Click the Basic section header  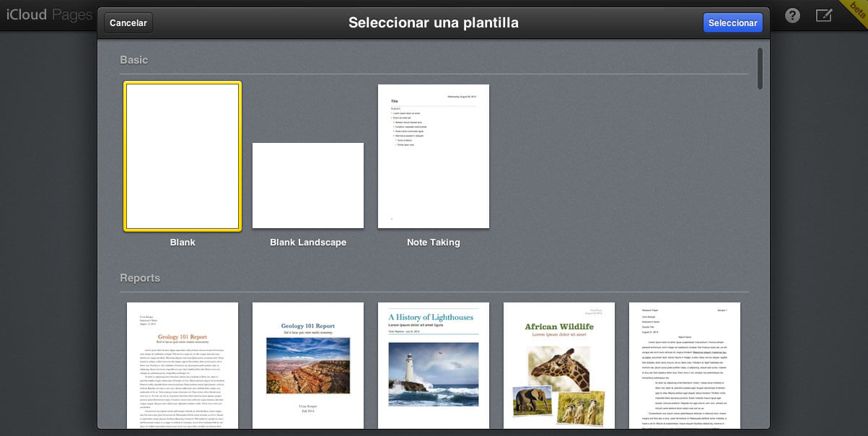click(x=134, y=60)
